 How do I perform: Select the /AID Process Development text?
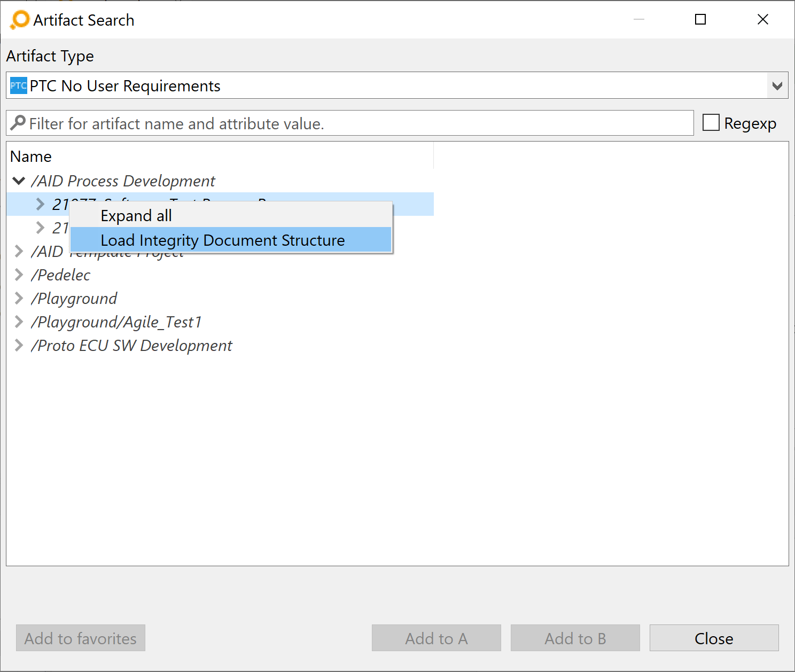tap(123, 181)
